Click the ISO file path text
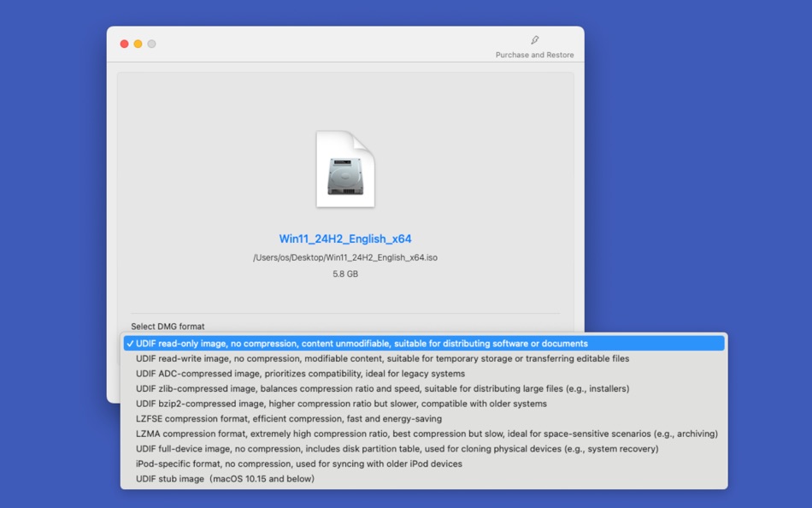The image size is (812, 508). pos(345,257)
